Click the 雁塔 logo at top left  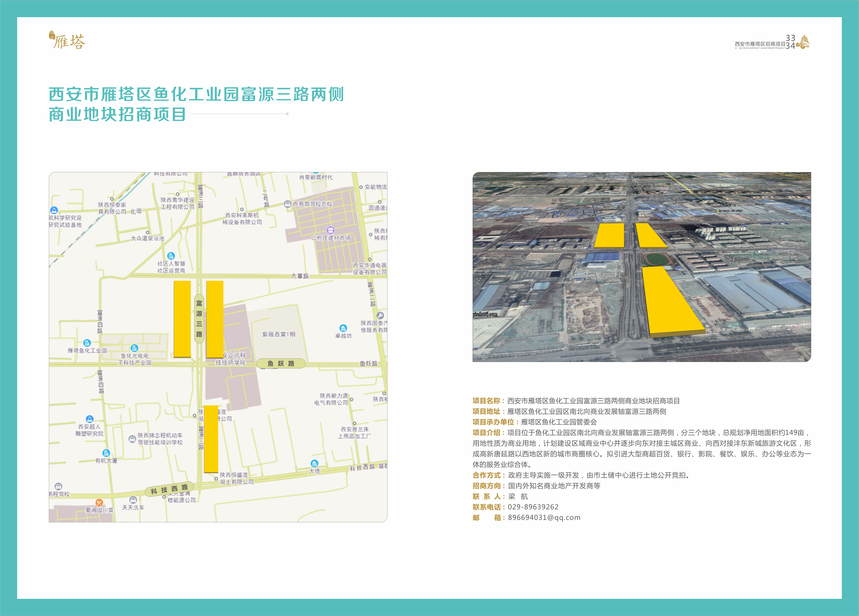(67, 40)
